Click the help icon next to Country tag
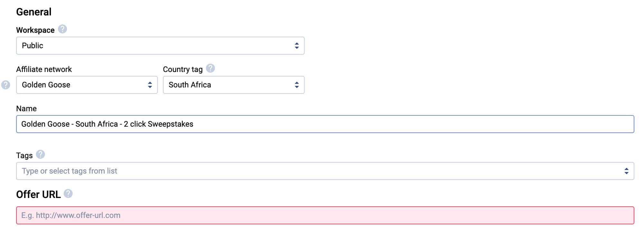The width and height of the screenshot is (644, 234). tap(210, 68)
